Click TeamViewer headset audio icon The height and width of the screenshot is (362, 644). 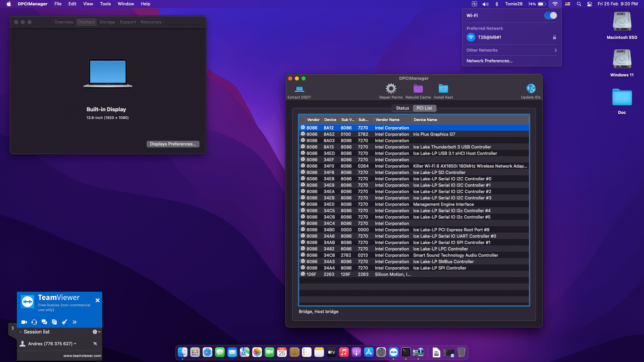click(34, 322)
